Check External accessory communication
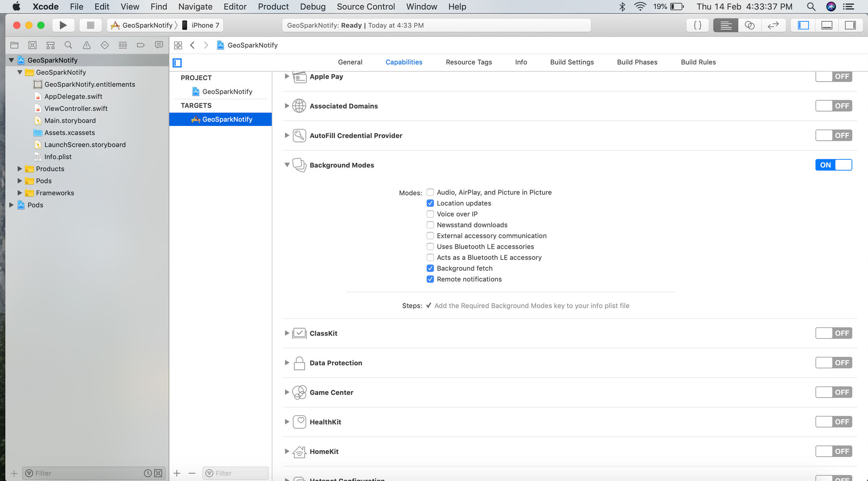 [430, 236]
